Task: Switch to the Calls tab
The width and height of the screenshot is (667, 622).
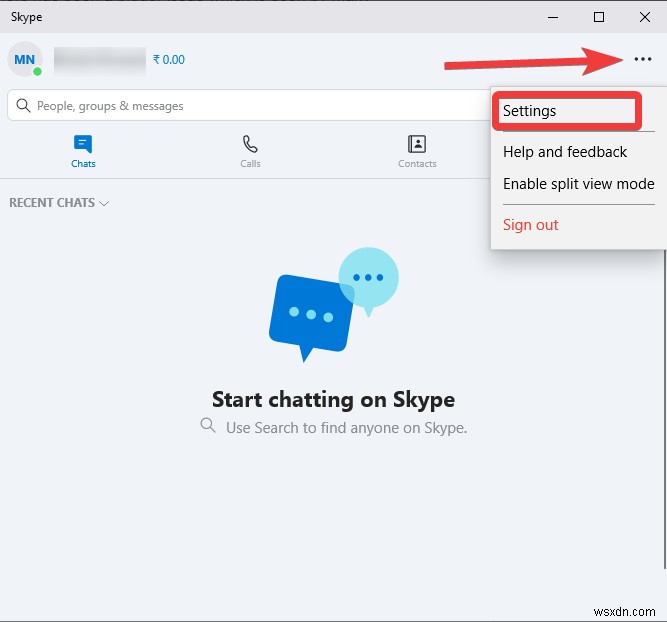Action: tap(250, 151)
